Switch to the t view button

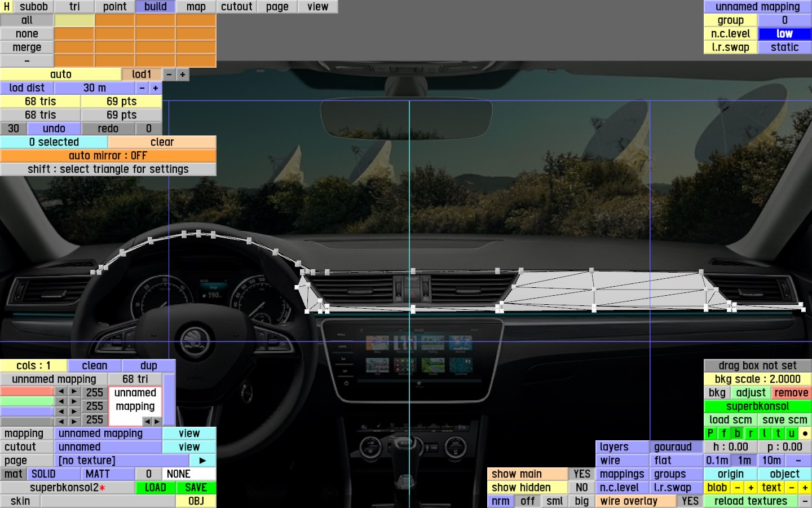pos(778,433)
